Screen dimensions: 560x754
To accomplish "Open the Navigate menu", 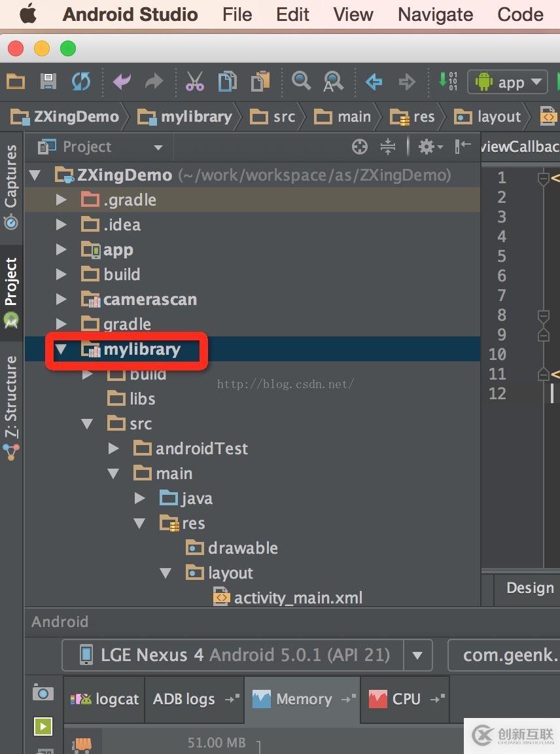I will point(435,14).
